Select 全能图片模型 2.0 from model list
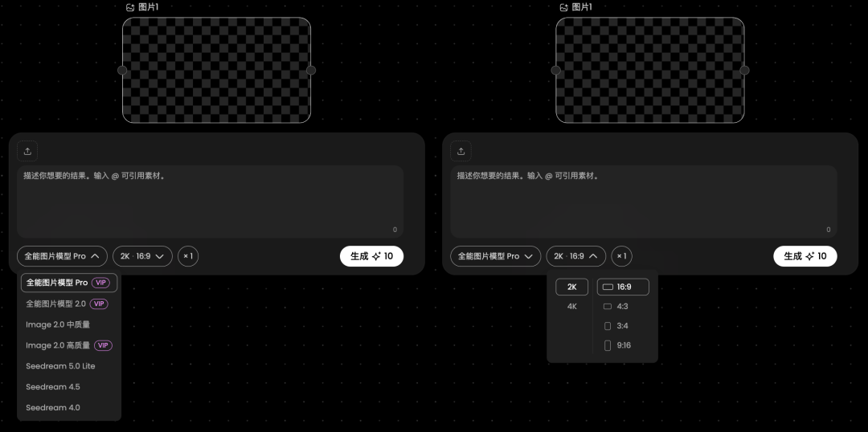Image resolution: width=868 pixels, height=432 pixels. coord(69,304)
